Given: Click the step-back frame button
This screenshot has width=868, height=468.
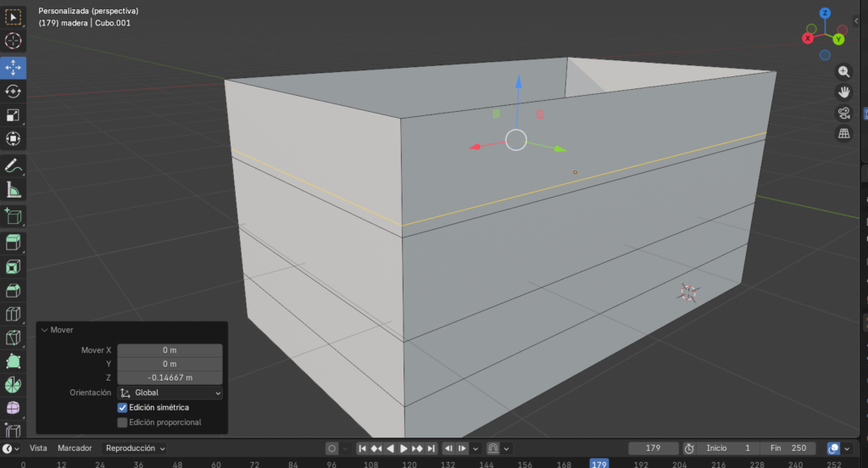Looking at the screenshot, I should [448, 448].
